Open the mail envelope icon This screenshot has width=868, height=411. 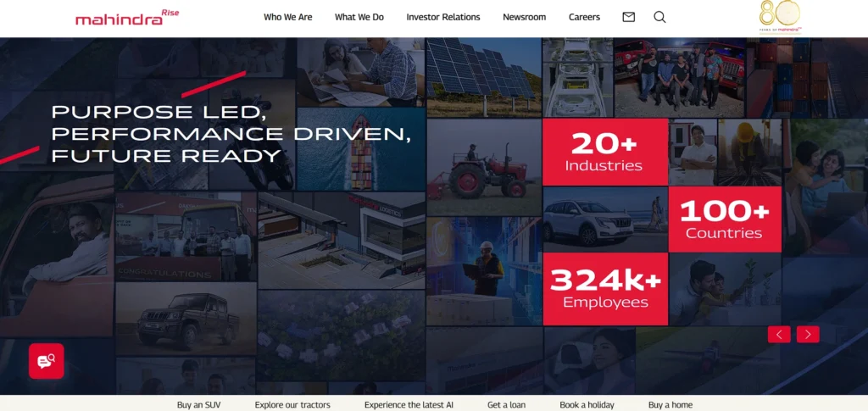coord(628,17)
